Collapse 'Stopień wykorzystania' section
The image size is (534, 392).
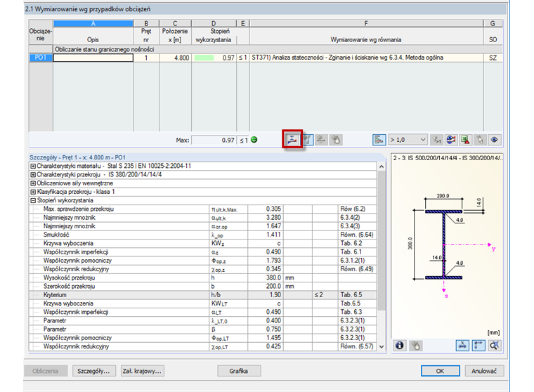pyautogui.click(x=33, y=200)
